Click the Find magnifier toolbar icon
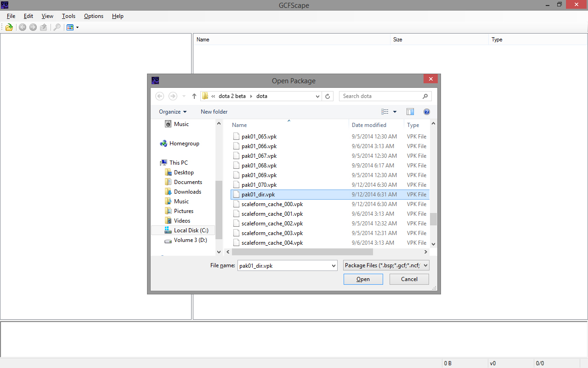The height and width of the screenshot is (368, 588). (57, 28)
